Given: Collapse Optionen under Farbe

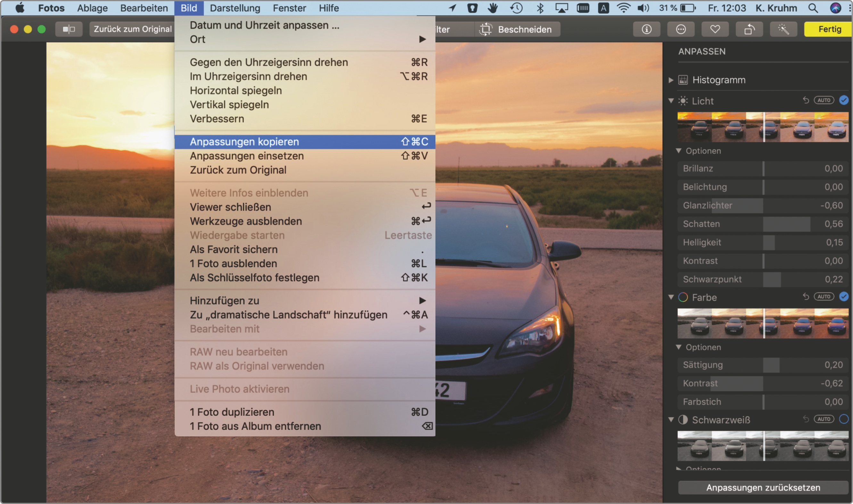Looking at the screenshot, I should 678,347.
